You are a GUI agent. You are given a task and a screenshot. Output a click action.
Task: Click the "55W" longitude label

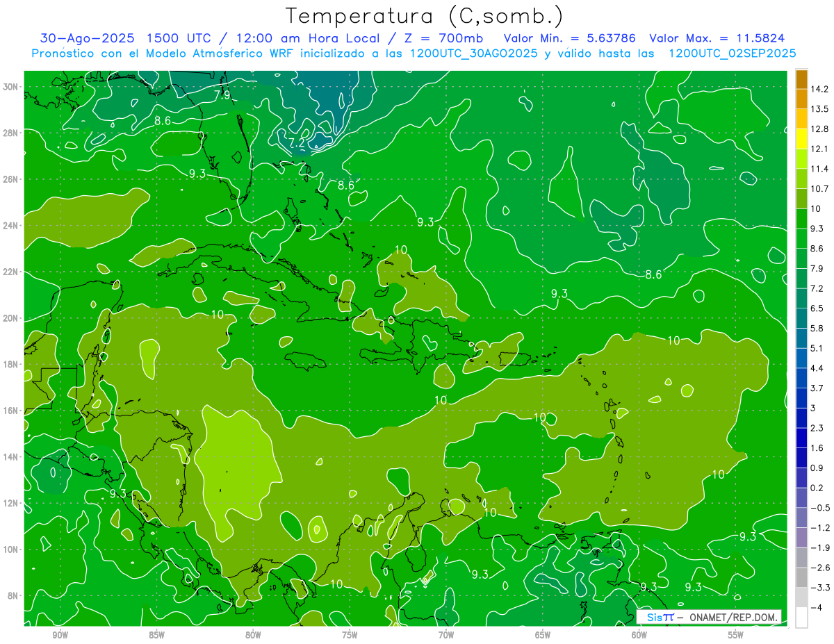coord(736,635)
